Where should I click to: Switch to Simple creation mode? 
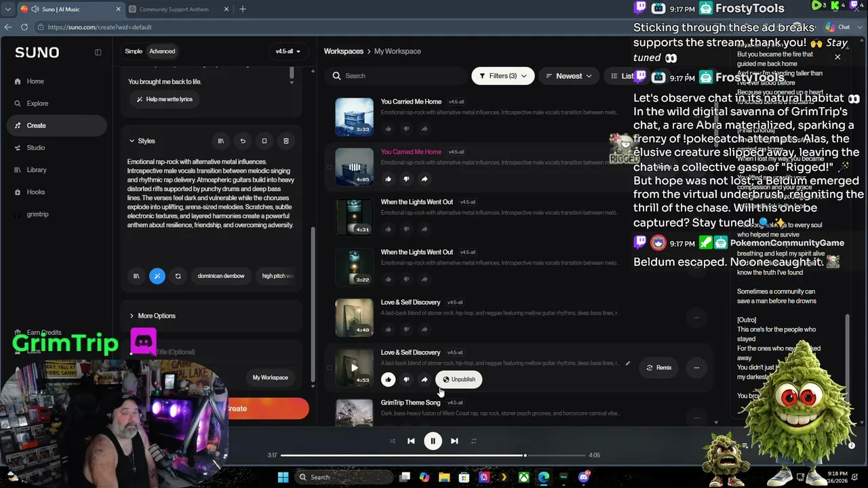(x=134, y=52)
